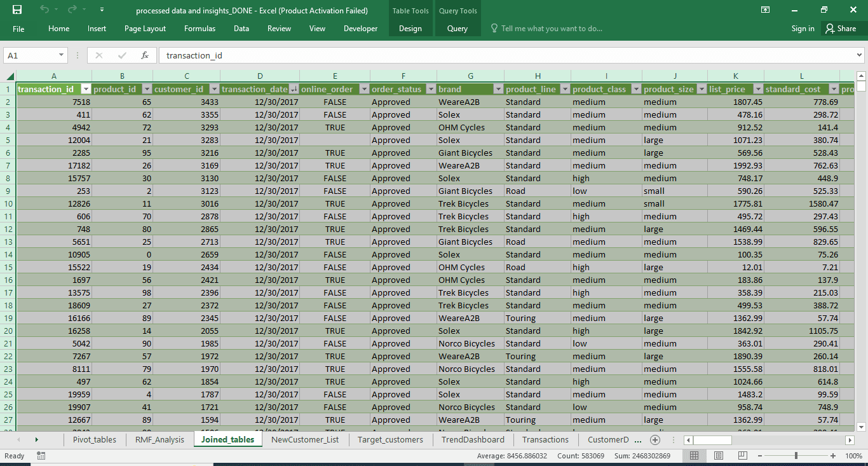868x466 pixels.
Task: Switch to Page Layout view icon
Action: pyautogui.click(x=719, y=456)
